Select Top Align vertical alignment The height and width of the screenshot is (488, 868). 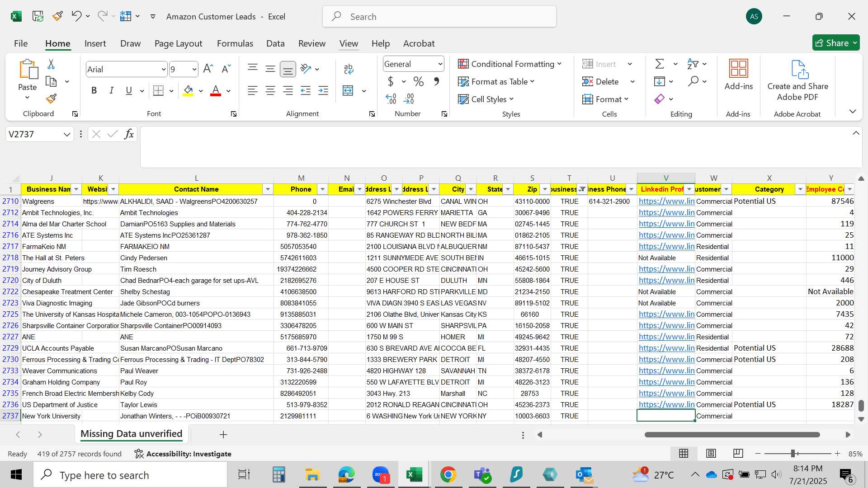[253, 69]
